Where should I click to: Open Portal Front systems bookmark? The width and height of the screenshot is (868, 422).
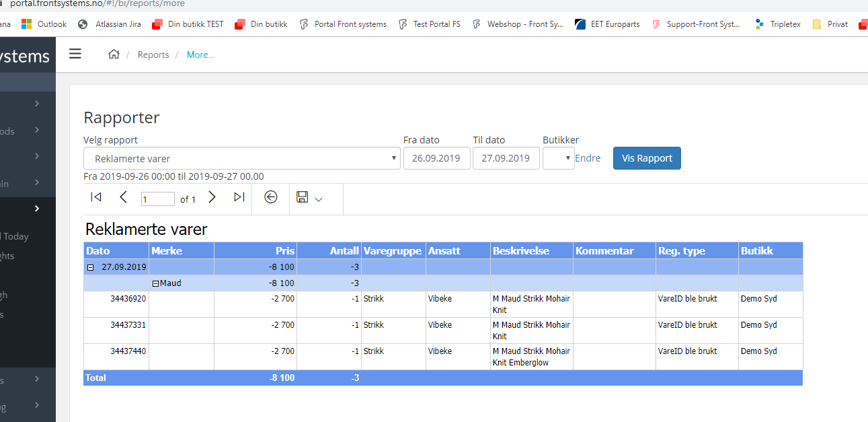pos(343,24)
